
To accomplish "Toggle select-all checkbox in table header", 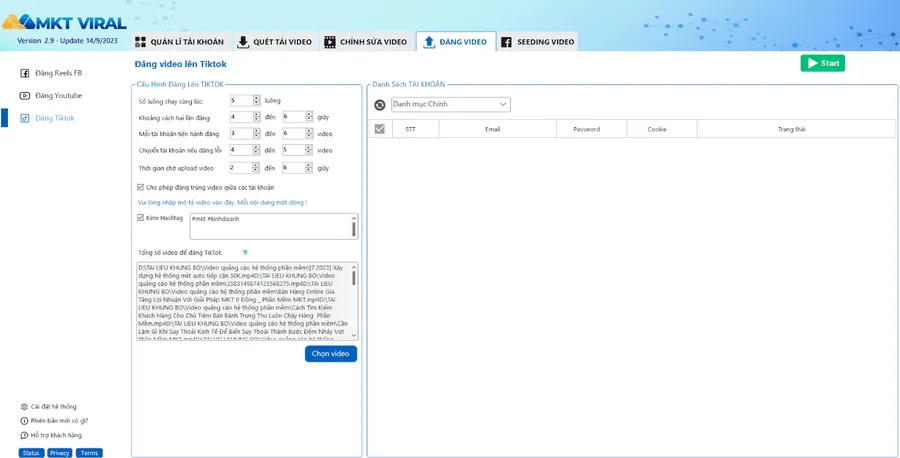I will (379, 129).
